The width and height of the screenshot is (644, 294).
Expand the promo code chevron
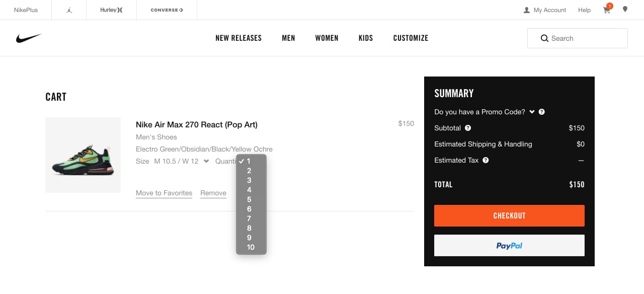[532, 112]
